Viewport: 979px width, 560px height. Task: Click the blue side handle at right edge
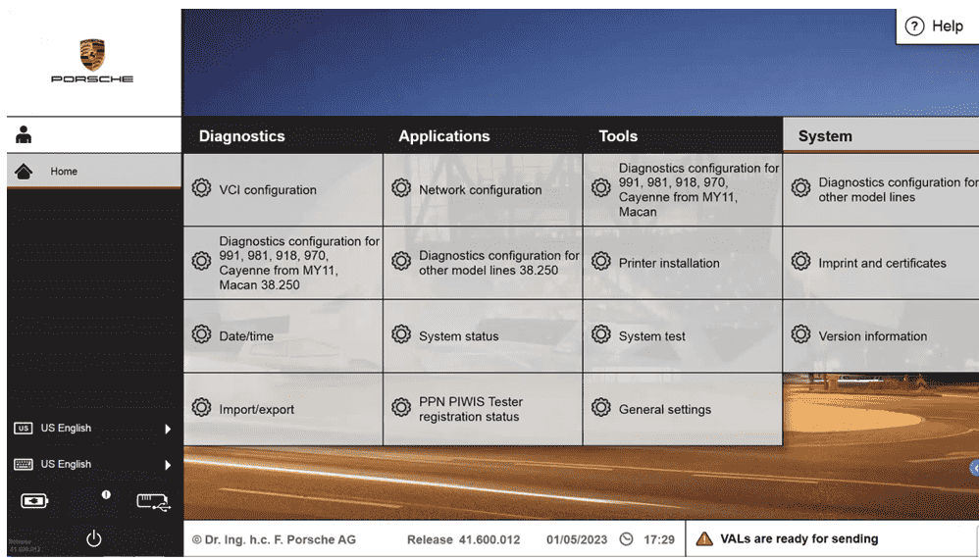[x=975, y=468]
